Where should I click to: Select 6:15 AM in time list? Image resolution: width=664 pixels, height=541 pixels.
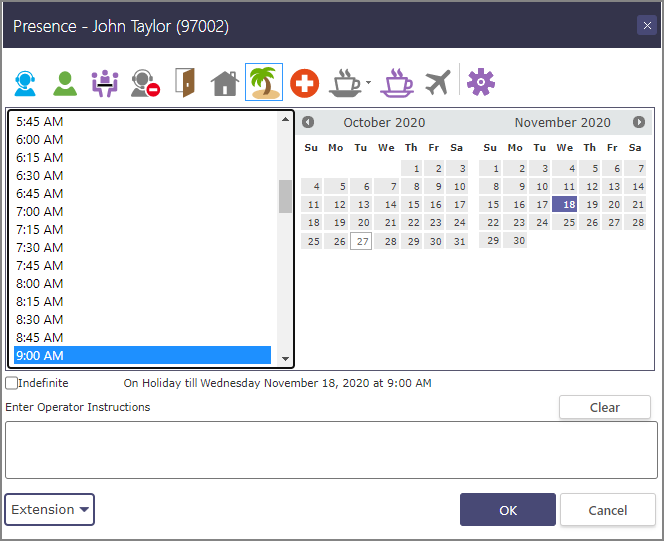(x=142, y=158)
